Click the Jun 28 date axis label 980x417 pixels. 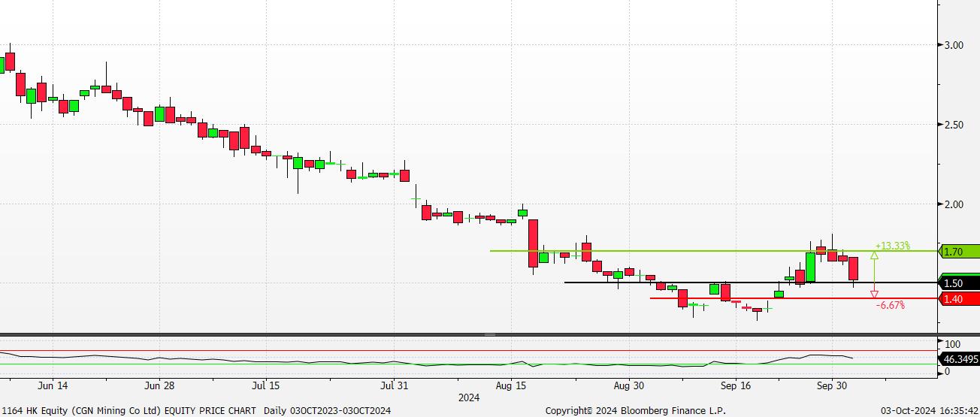(159, 385)
